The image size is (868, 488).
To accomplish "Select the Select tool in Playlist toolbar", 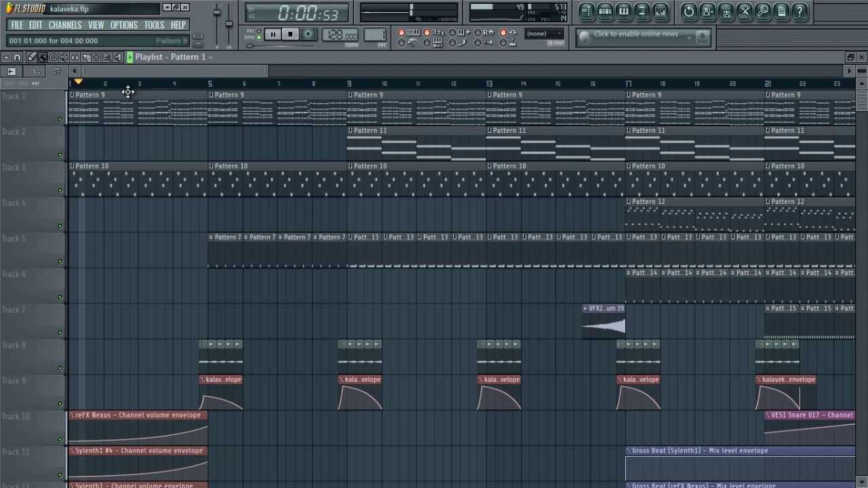I will click(x=96, y=58).
